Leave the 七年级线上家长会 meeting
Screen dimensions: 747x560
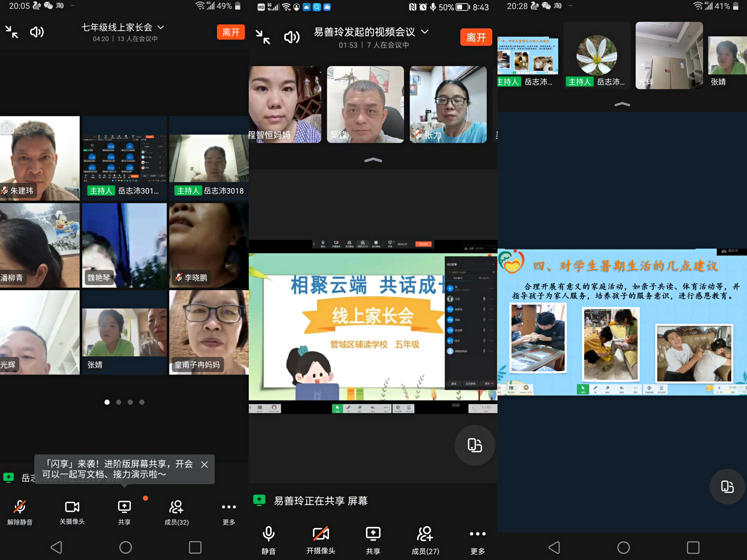[231, 32]
